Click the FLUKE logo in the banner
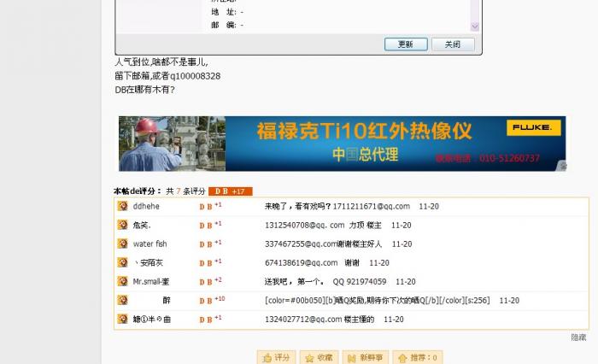This screenshot has height=364, width=598. 534,127
